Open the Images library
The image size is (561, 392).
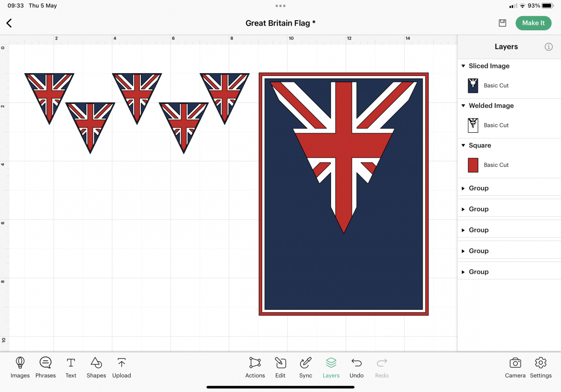pyautogui.click(x=20, y=367)
